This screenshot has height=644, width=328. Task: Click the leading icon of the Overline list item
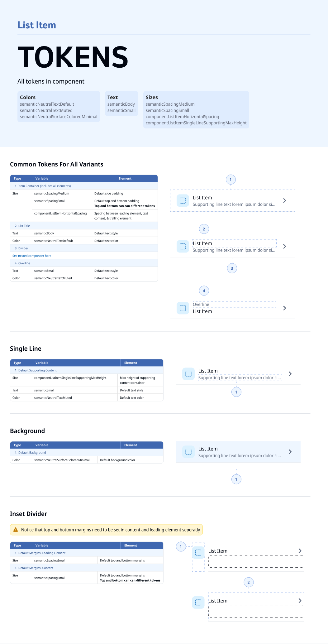[x=183, y=308]
